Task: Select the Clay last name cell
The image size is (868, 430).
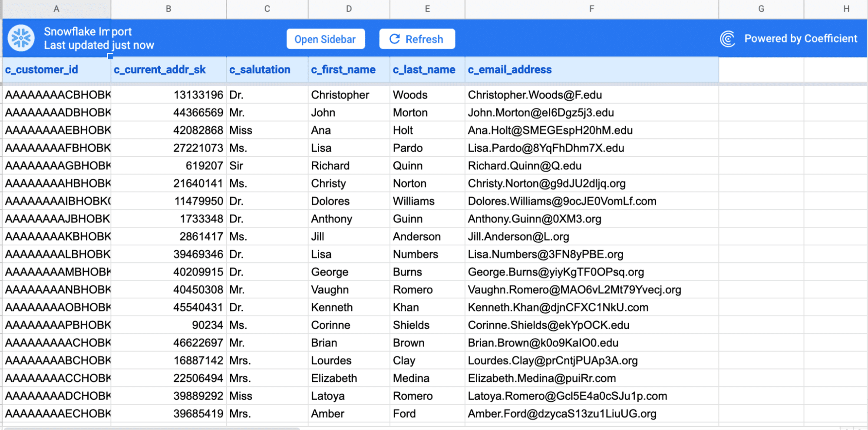Action: point(427,361)
